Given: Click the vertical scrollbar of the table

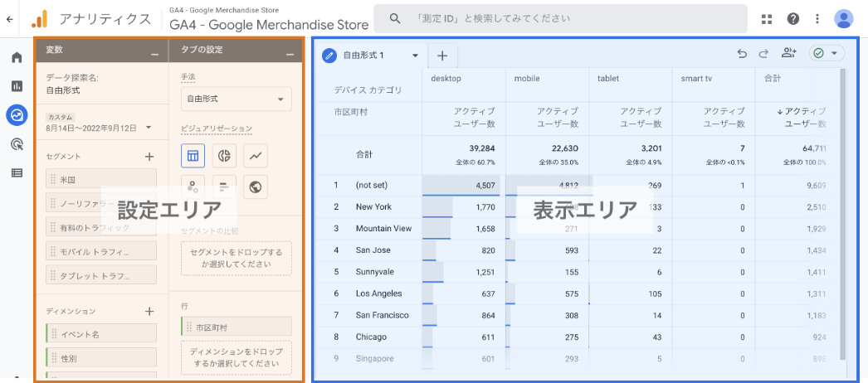Looking at the screenshot, I should (x=842, y=215).
